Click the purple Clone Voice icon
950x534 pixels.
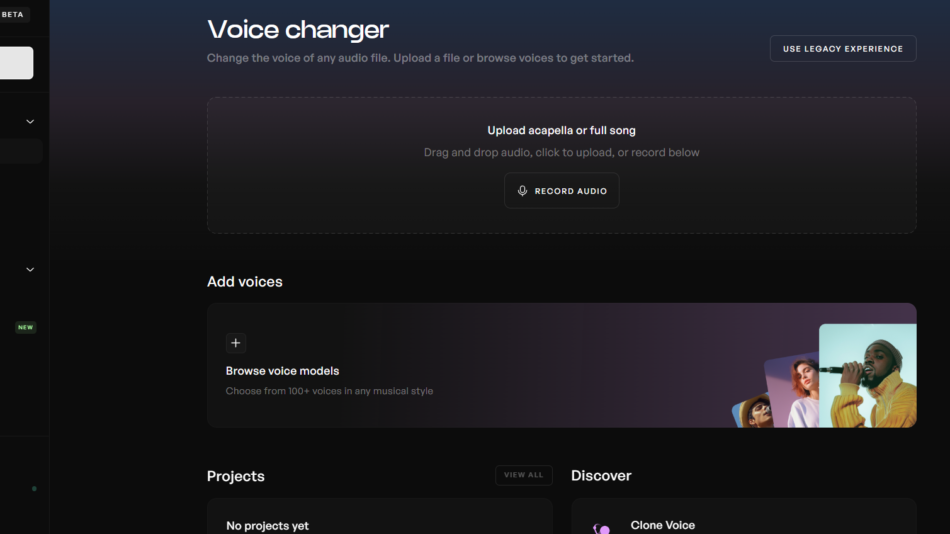coord(601,528)
